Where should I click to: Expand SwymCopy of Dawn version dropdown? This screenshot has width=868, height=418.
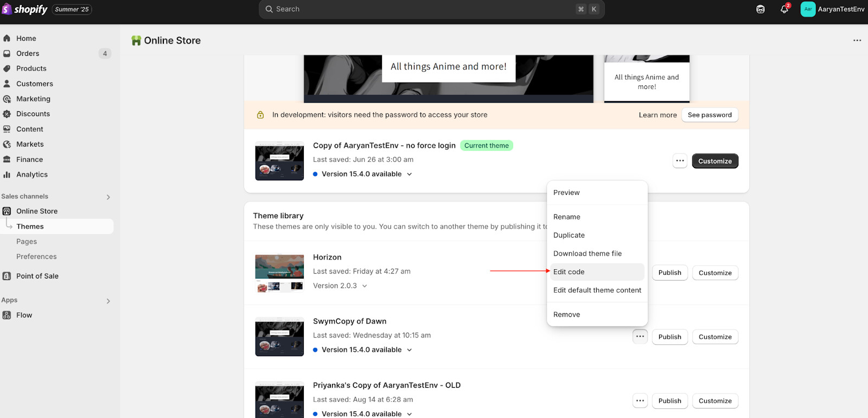[x=410, y=350]
